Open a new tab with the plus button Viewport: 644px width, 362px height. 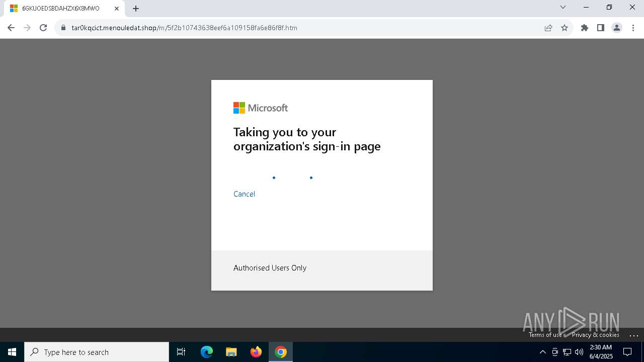point(136,9)
